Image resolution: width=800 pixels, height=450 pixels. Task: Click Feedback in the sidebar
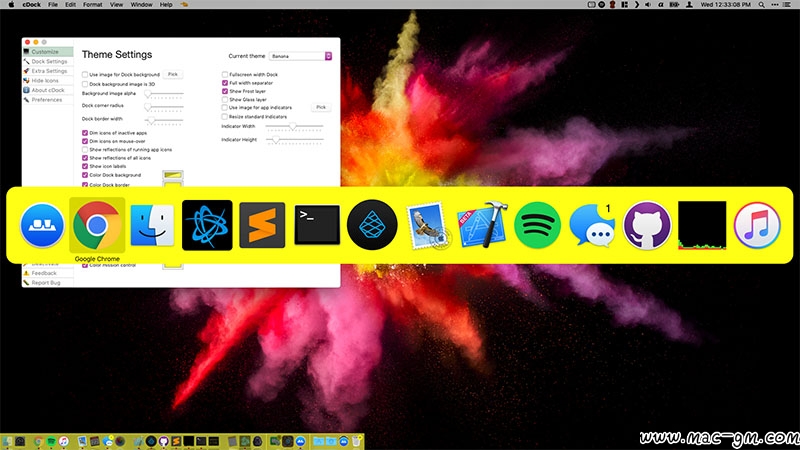(48, 273)
